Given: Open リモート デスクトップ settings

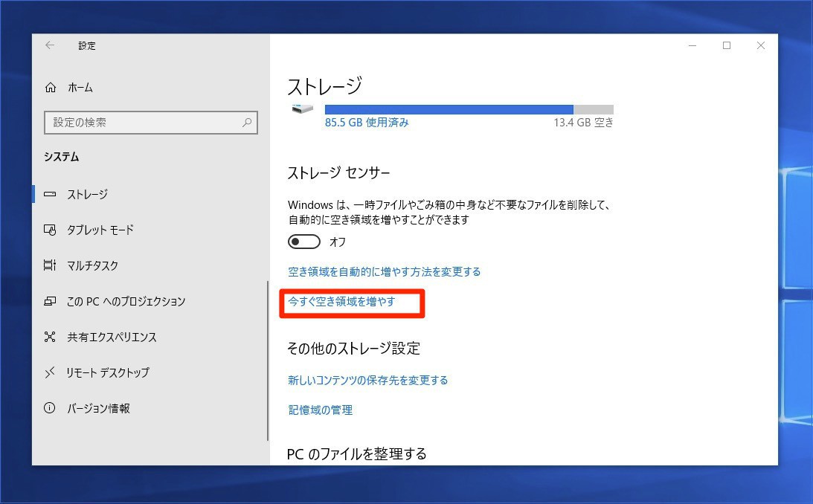Looking at the screenshot, I should coord(108,372).
